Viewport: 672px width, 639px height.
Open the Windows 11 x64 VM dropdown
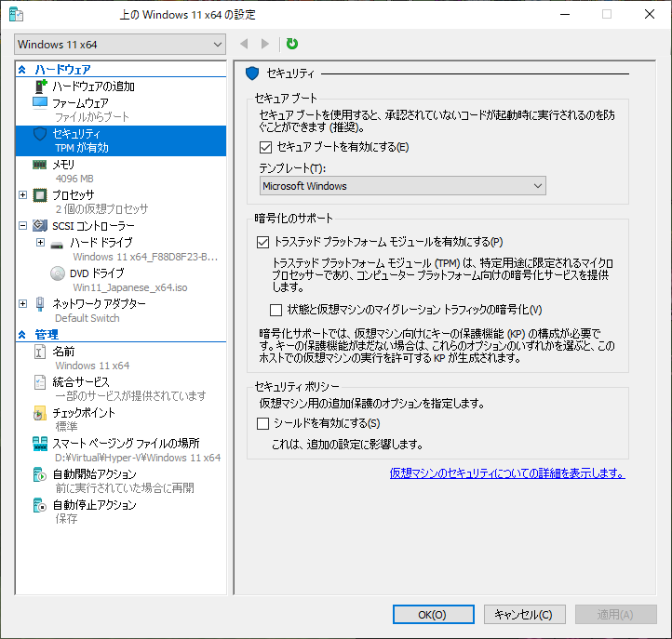click(x=120, y=45)
